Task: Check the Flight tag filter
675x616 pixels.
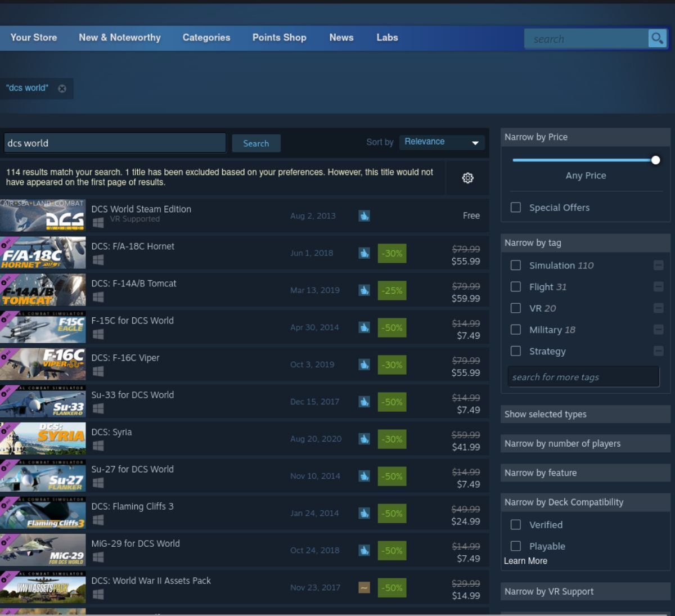Action: pos(515,287)
